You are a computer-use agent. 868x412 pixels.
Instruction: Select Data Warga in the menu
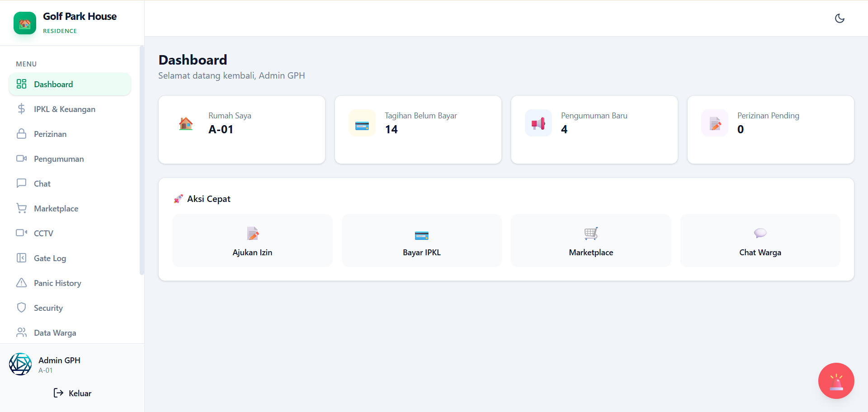click(x=55, y=332)
